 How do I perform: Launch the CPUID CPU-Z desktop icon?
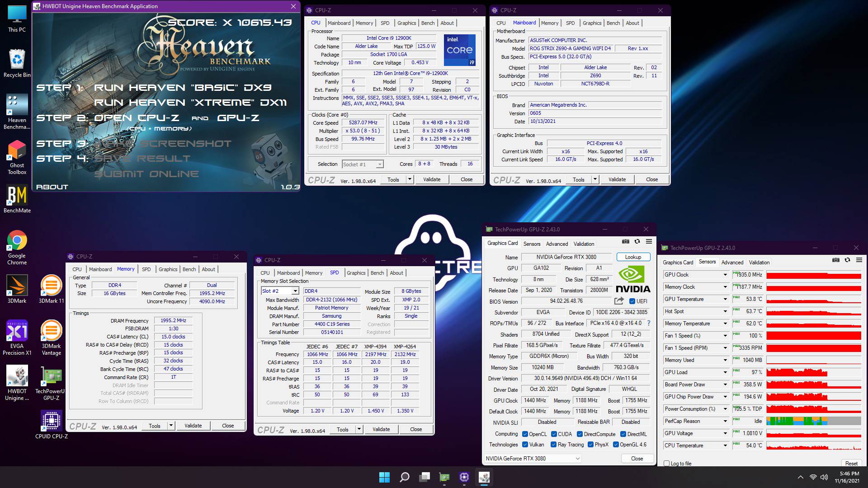tap(51, 425)
